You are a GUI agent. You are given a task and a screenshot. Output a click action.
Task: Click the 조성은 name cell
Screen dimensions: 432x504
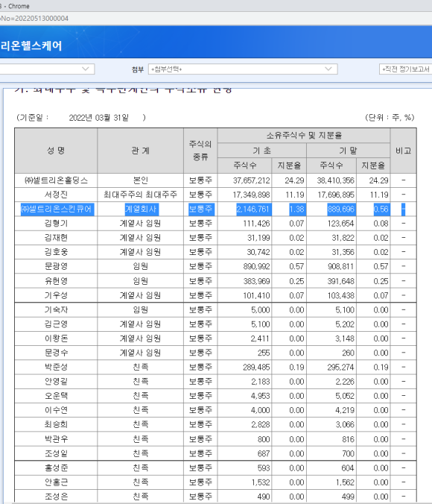pyautogui.click(x=56, y=497)
